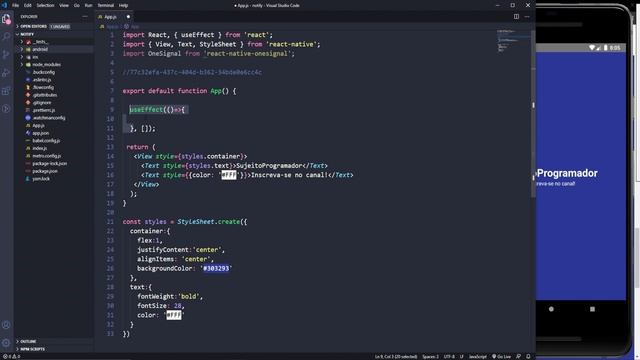This screenshot has width=640, height=360.
Task: Click the VS Code logo icon
Action: [4, 5]
